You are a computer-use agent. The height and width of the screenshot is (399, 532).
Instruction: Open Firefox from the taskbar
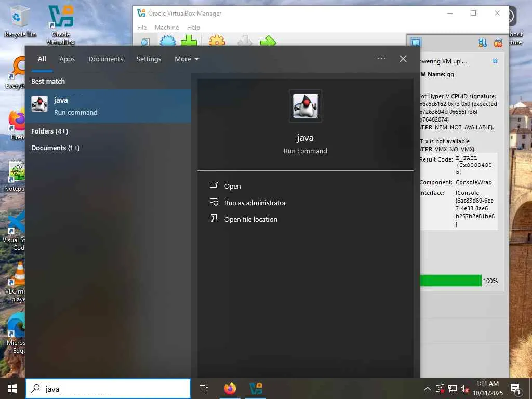[x=230, y=389]
